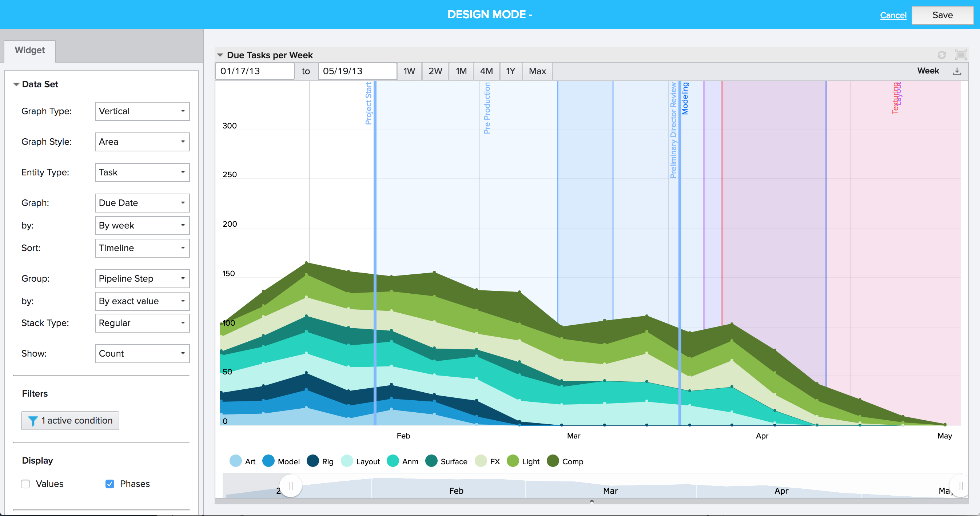Enable the Values checkbox
This screenshot has height=516, width=980.
[25, 484]
